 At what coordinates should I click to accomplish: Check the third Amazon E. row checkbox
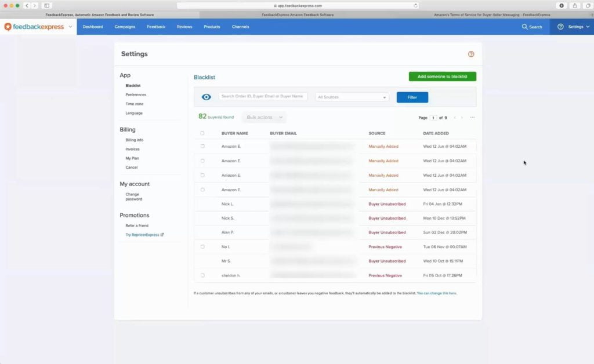(202, 175)
